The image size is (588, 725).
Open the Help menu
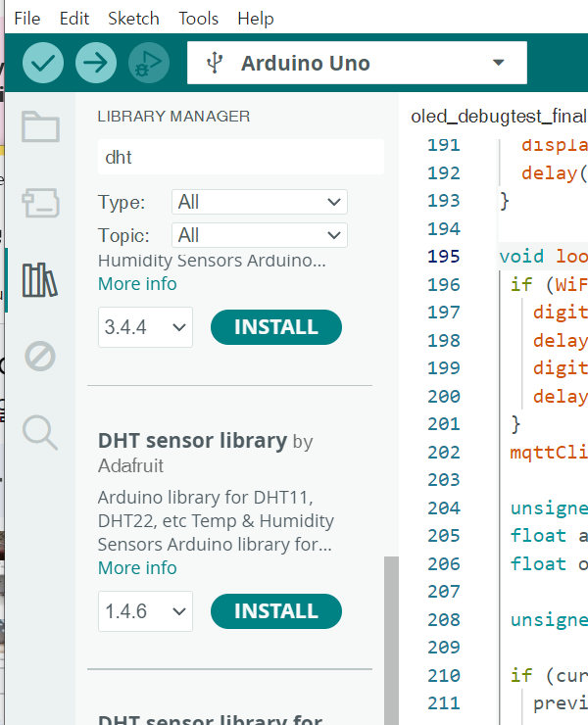click(256, 19)
